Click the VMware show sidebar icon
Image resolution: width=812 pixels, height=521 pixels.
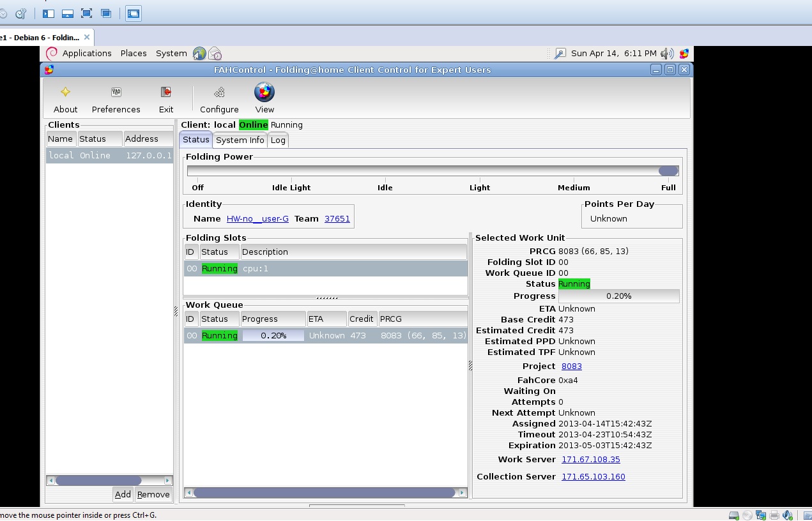click(49, 13)
